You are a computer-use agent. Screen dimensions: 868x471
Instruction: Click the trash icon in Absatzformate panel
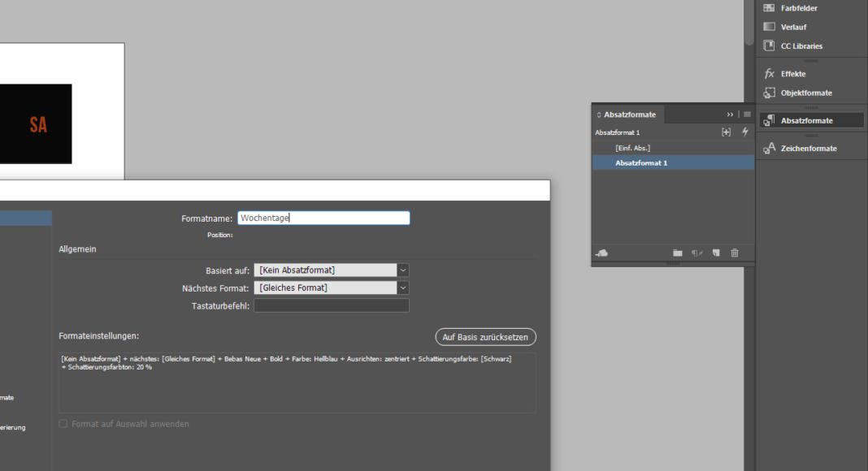coord(735,253)
